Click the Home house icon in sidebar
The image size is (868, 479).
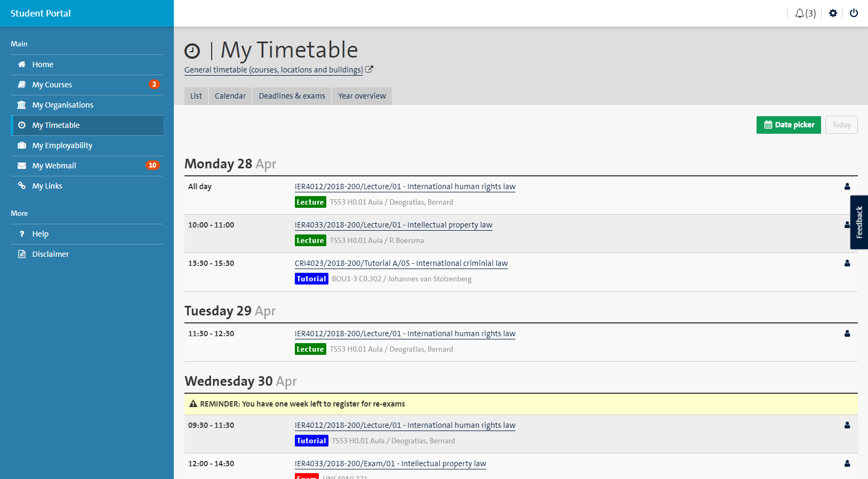tap(22, 64)
